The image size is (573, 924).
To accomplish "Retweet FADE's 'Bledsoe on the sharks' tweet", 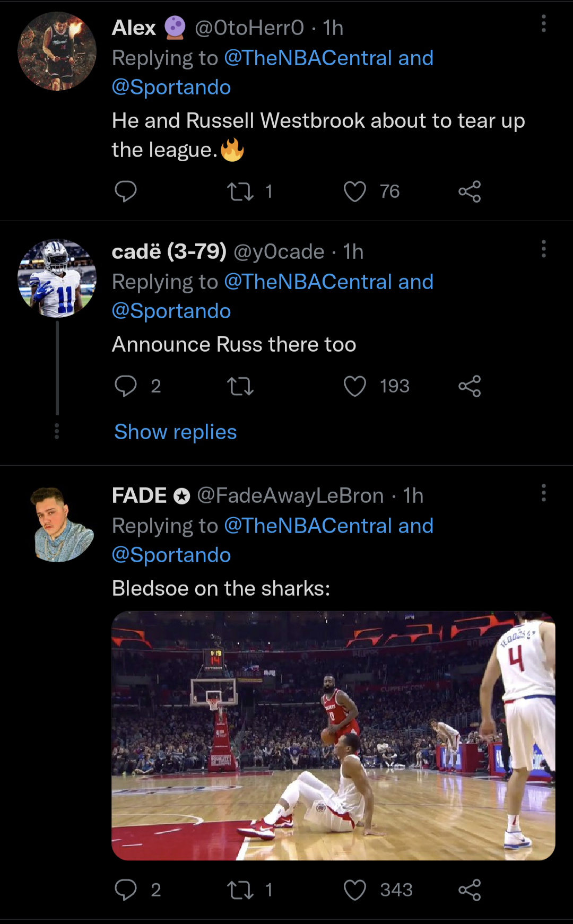I will (x=240, y=890).
